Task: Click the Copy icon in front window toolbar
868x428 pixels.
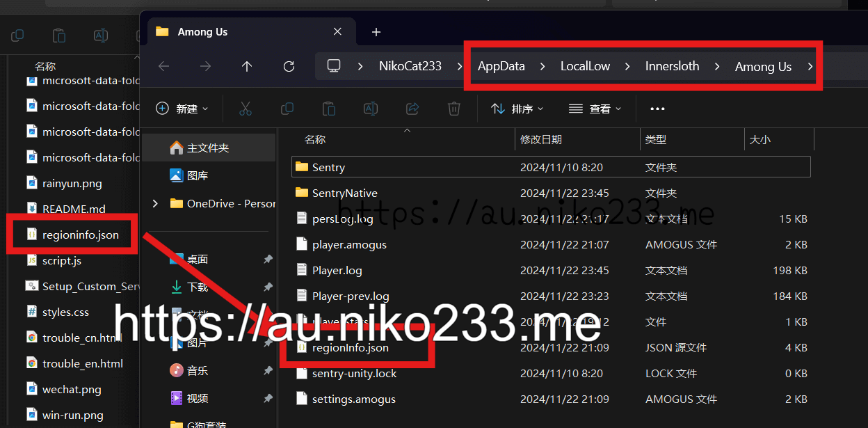Action: point(287,109)
